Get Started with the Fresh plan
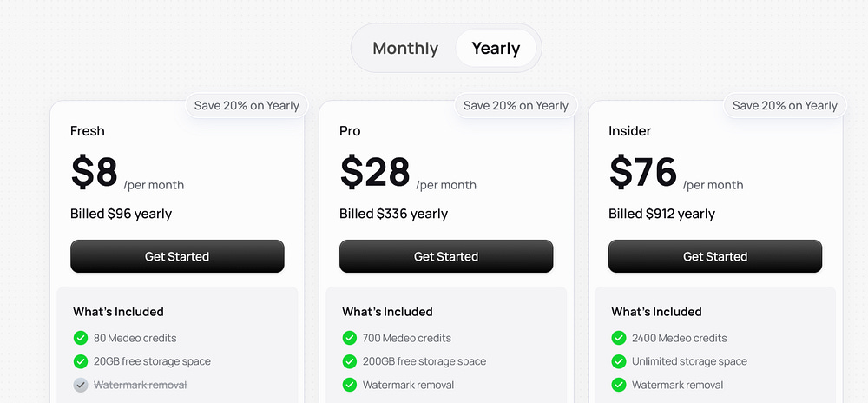This screenshot has height=403, width=868. (x=177, y=256)
